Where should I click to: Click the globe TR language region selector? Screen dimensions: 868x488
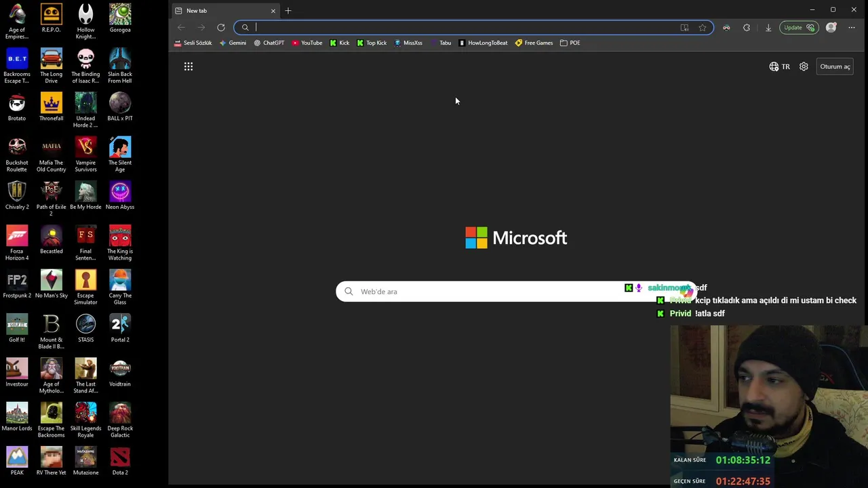pos(780,66)
